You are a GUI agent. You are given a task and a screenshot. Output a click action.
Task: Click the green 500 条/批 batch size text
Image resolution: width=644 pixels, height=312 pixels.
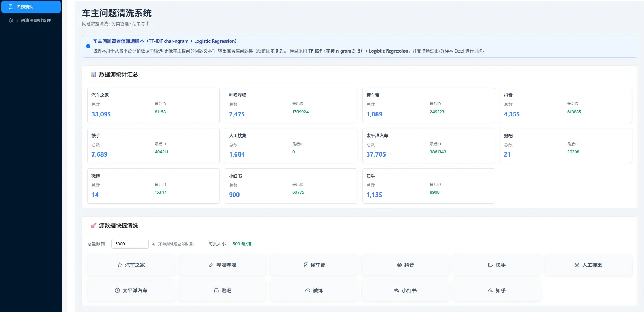click(x=242, y=244)
